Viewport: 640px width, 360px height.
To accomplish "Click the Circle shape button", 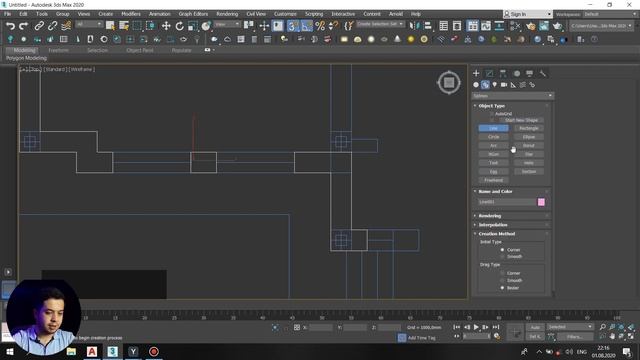I will coord(493,137).
